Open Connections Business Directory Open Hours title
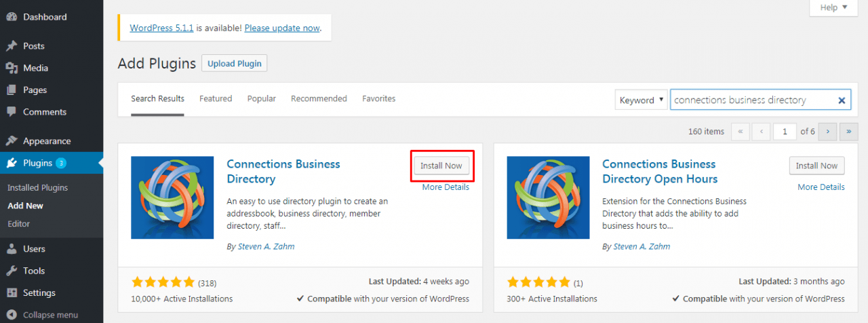Viewport: 868px width, 323px height. pos(660,172)
